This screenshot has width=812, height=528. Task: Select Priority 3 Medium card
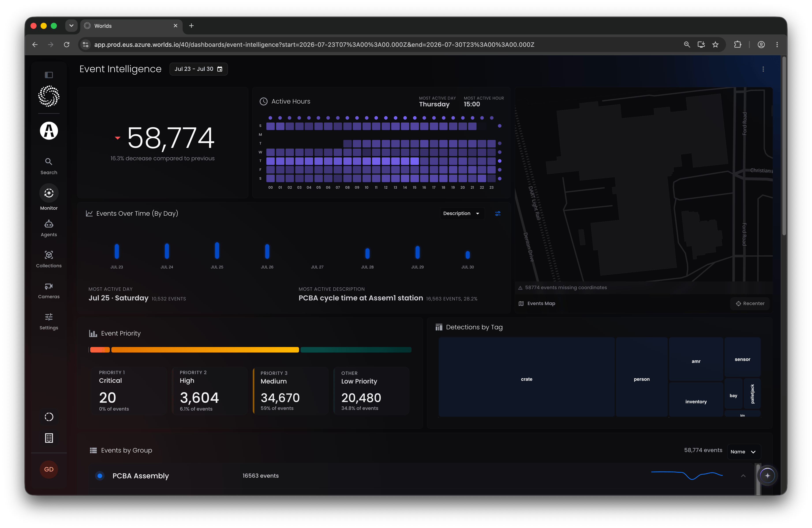click(290, 391)
